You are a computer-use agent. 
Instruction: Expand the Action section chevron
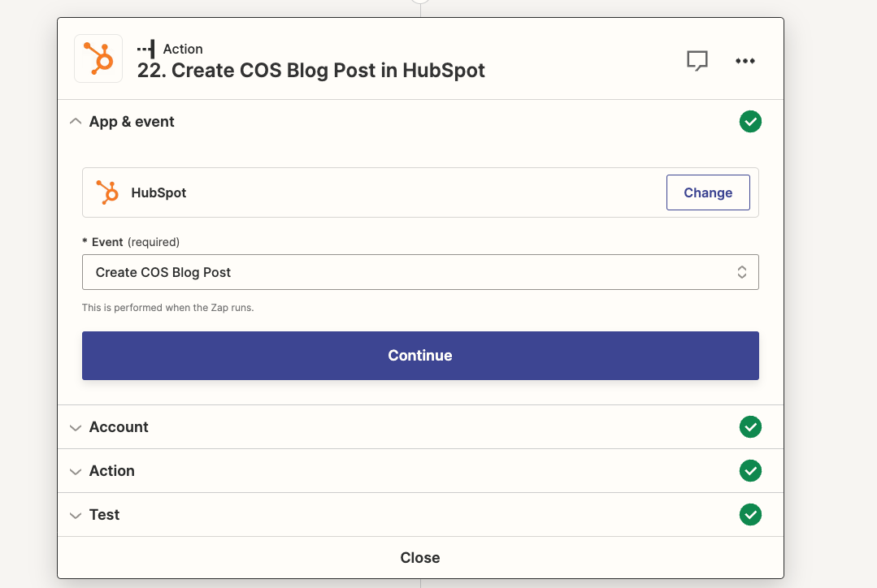76,471
